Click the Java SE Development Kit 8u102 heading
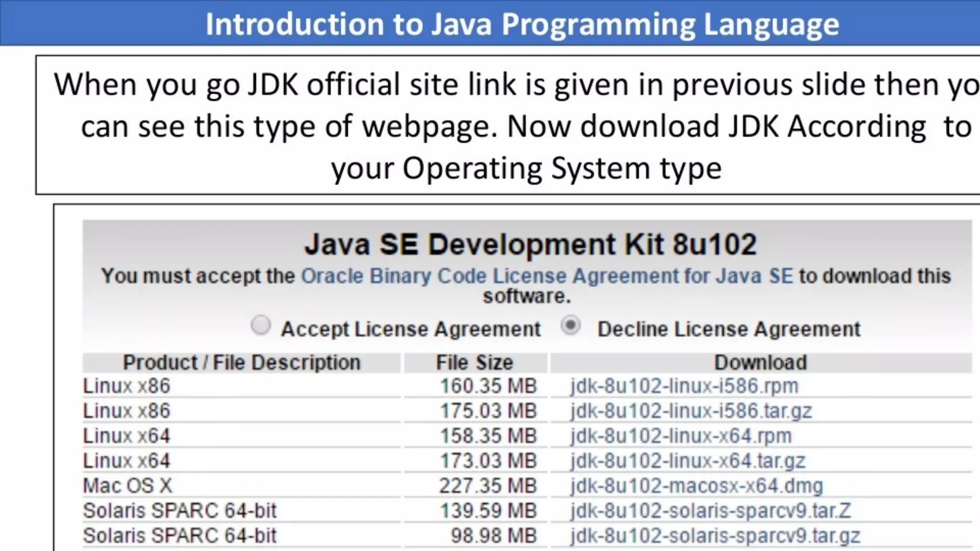The width and height of the screenshot is (980, 551). pyautogui.click(x=530, y=244)
